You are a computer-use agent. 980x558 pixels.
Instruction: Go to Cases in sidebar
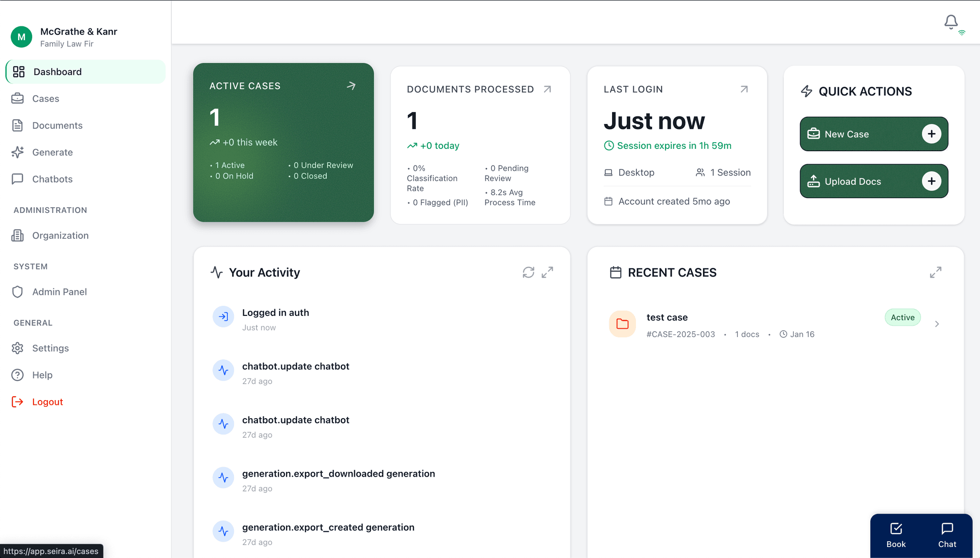point(45,99)
